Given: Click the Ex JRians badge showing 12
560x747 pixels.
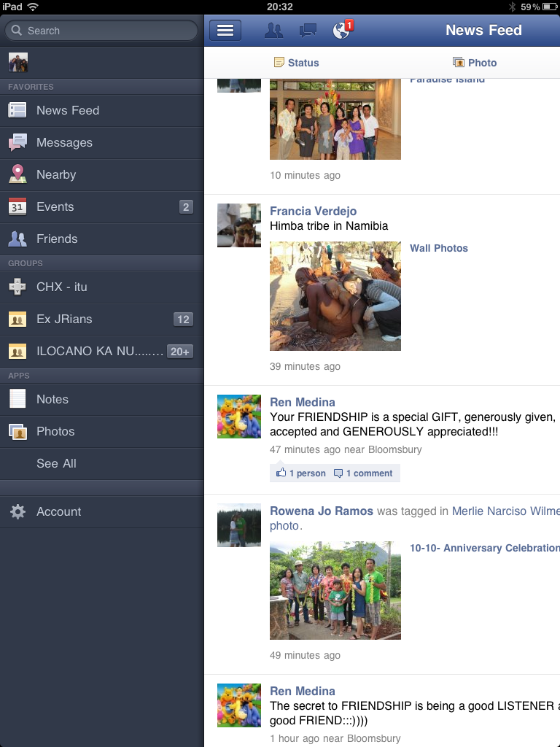Looking at the screenshot, I should tap(183, 320).
